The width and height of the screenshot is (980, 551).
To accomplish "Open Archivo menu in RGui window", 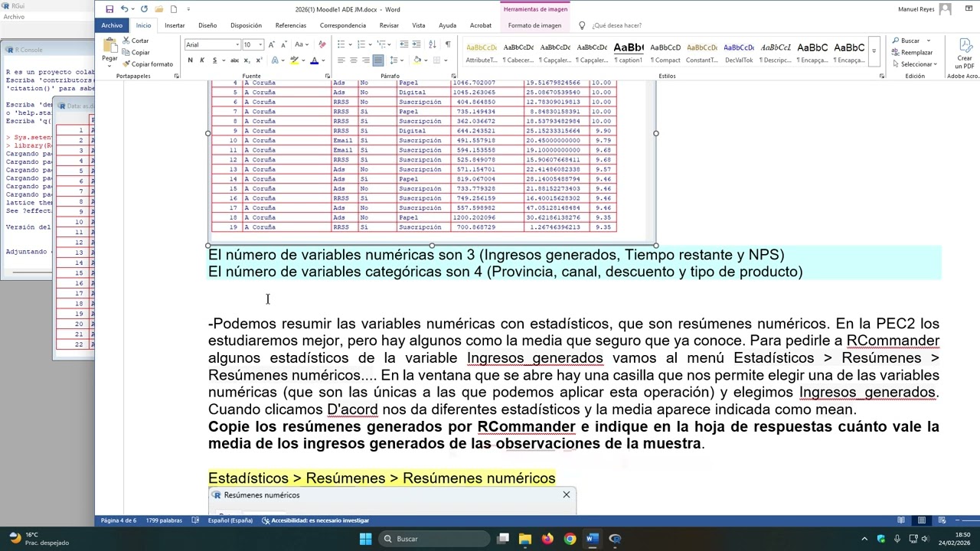I will tap(14, 17).
